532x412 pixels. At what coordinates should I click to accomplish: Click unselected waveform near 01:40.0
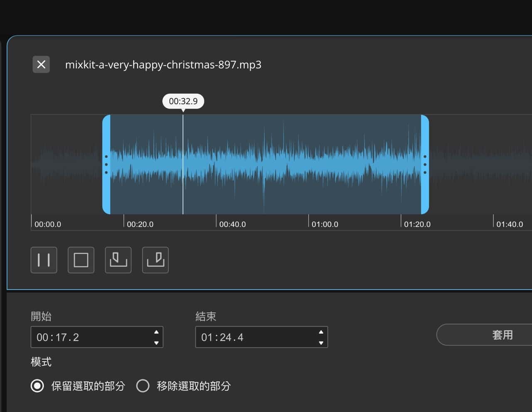(x=493, y=164)
